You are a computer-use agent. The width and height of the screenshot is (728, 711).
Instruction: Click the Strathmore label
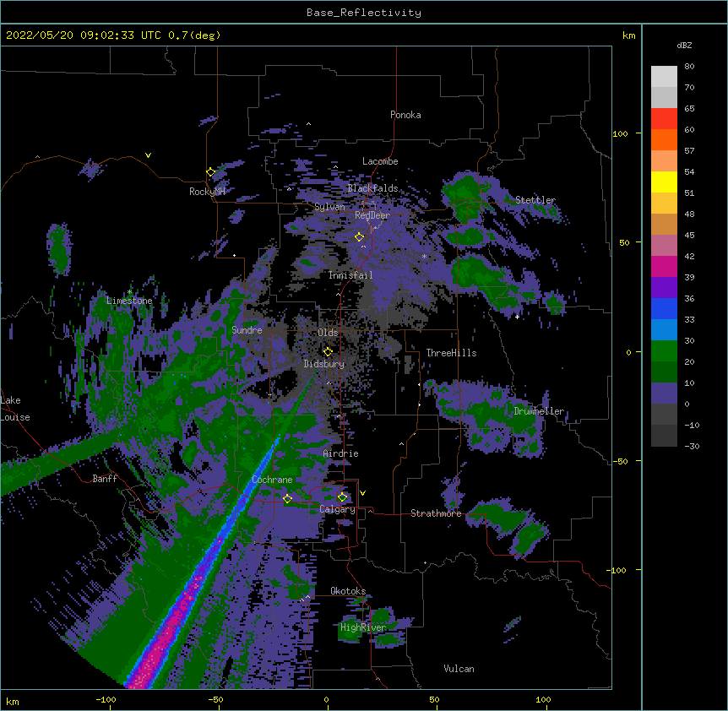436,513
